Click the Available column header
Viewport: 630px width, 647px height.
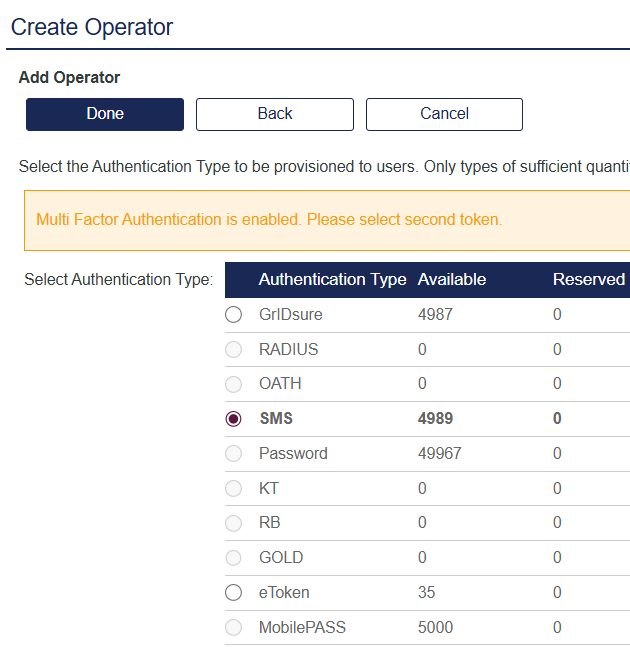click(452, 280)
